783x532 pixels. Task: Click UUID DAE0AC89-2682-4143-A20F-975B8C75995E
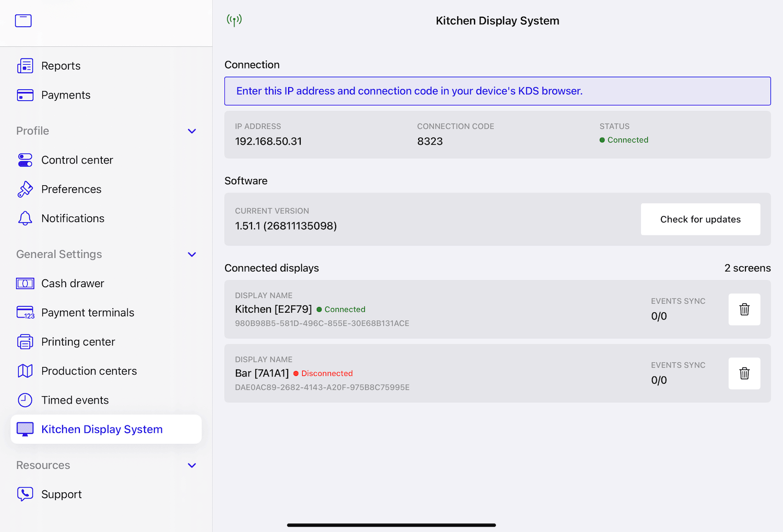pos(322,387)
